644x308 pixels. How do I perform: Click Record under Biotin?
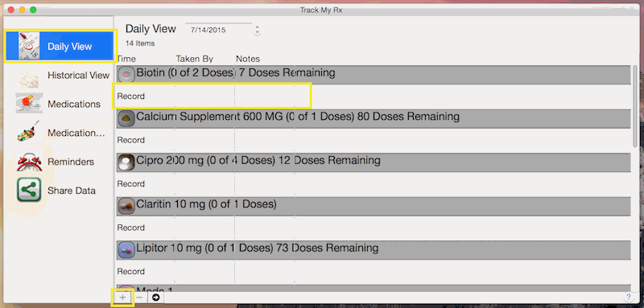pos(131,97)
